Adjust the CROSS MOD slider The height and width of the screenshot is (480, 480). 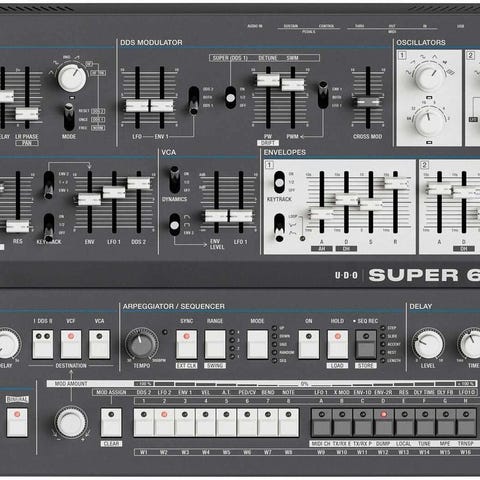pyautogui.click(x=368, y=102)
